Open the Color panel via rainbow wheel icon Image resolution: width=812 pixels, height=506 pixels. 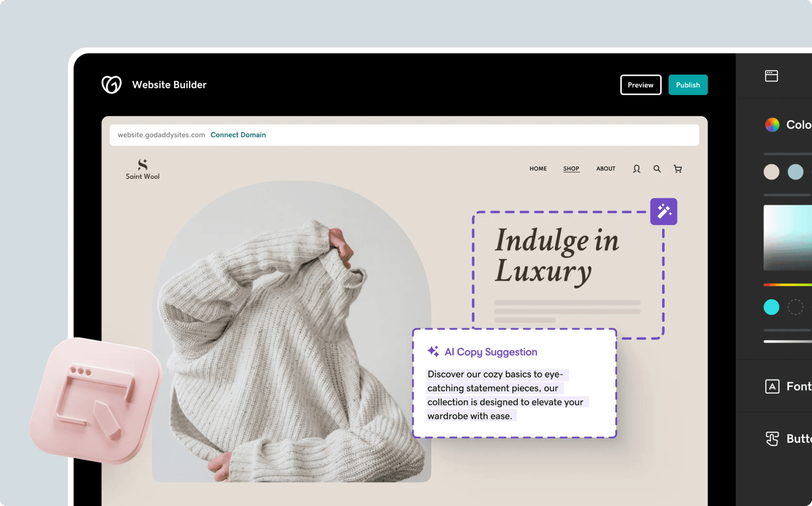[772, 124]
